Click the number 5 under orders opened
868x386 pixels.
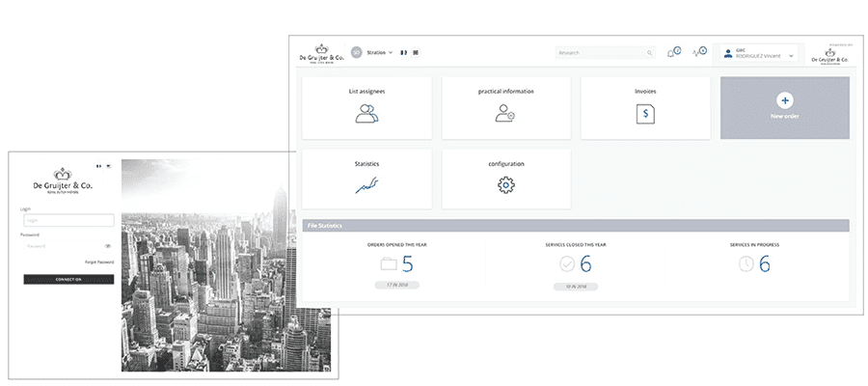407,264
